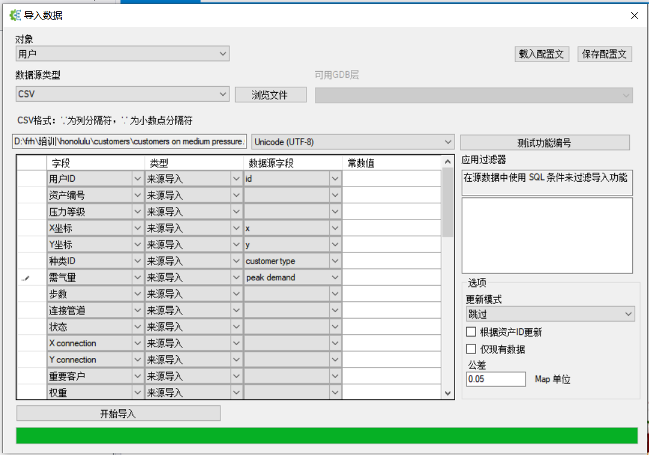650x455 pixels.
Task: Expand the 数据源类型 CSV dropdown
Action: click(122, 94)
